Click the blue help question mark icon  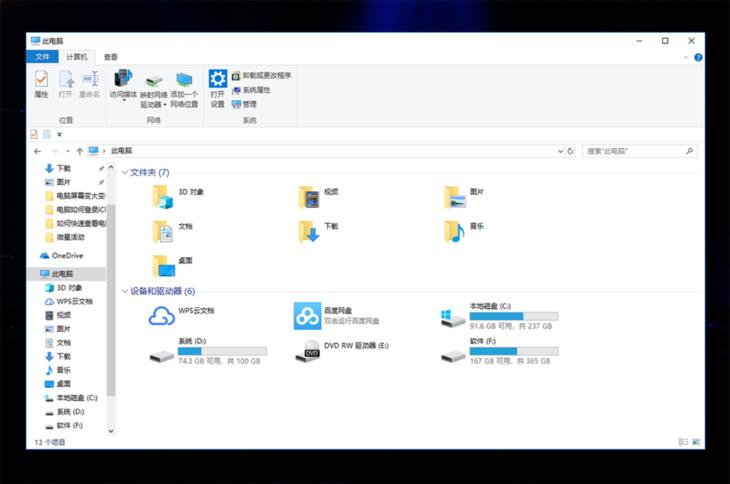(698, 57)
